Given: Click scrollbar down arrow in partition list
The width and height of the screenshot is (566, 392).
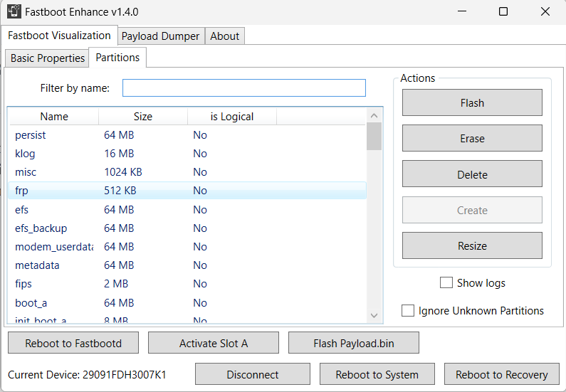Looking at the screenshot, I should click(x=374, y=314).
